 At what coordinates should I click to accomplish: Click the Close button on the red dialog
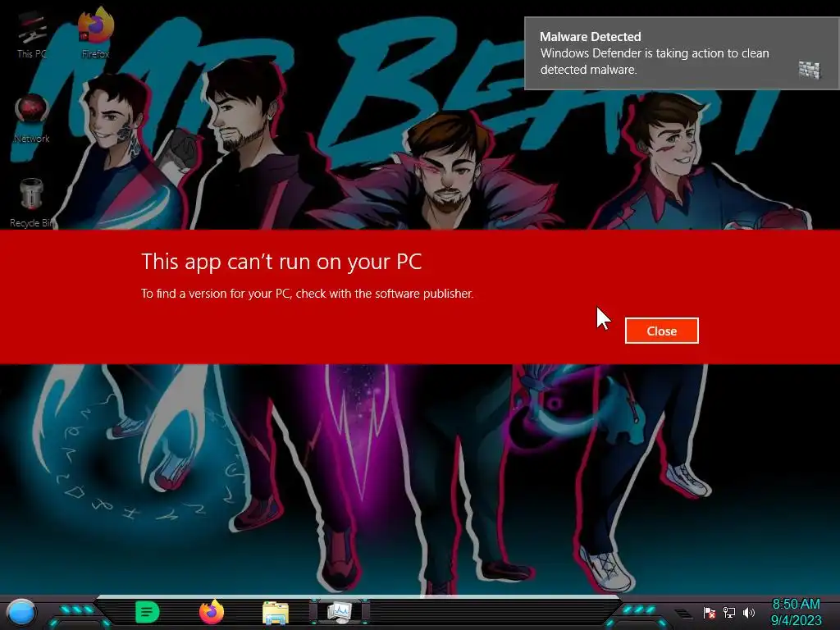(662, 331)
